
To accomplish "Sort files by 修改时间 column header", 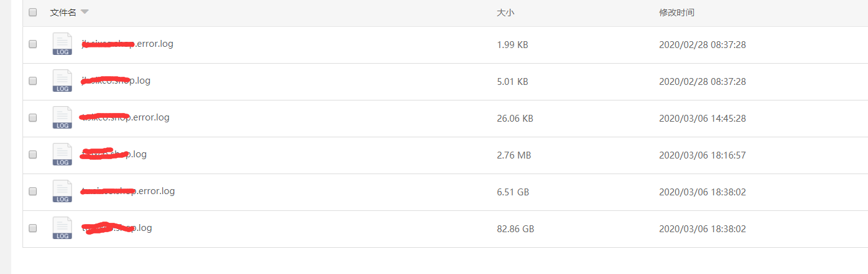I will (677, 12).
